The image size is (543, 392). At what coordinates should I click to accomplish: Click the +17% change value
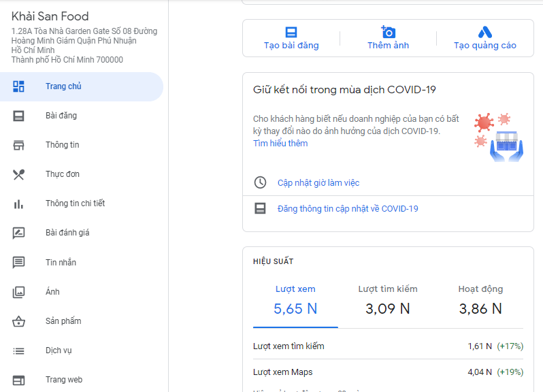[510, 346]
